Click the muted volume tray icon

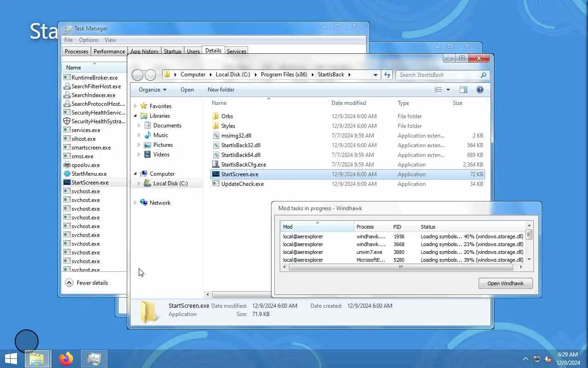pos(548,359)
